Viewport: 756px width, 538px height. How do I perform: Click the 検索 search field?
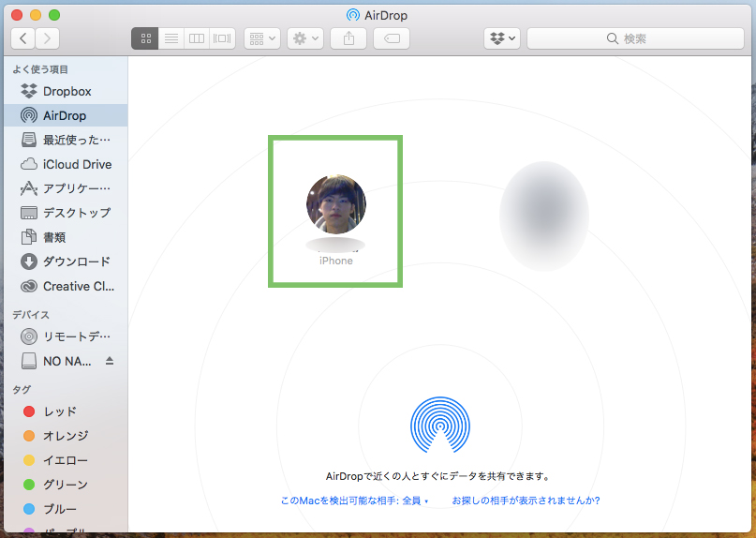coord(635,38)
